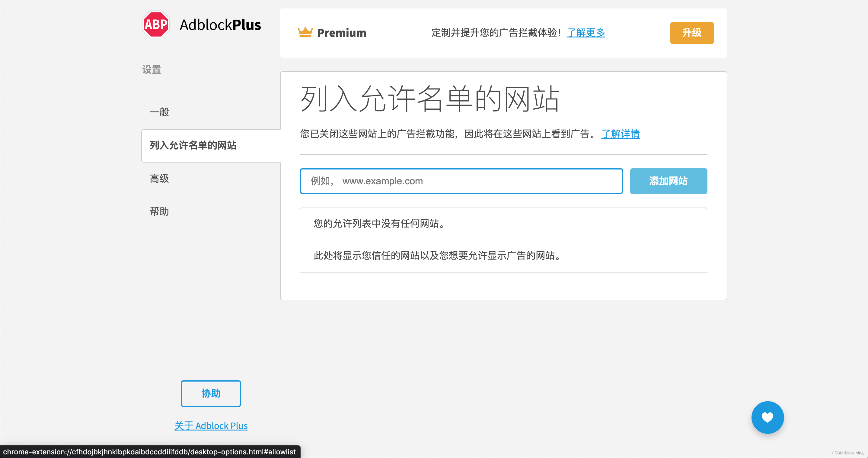Open the 关于 Adblock Plus link
This screenshot has width=868, height=458.
click(x=211, y=426)
